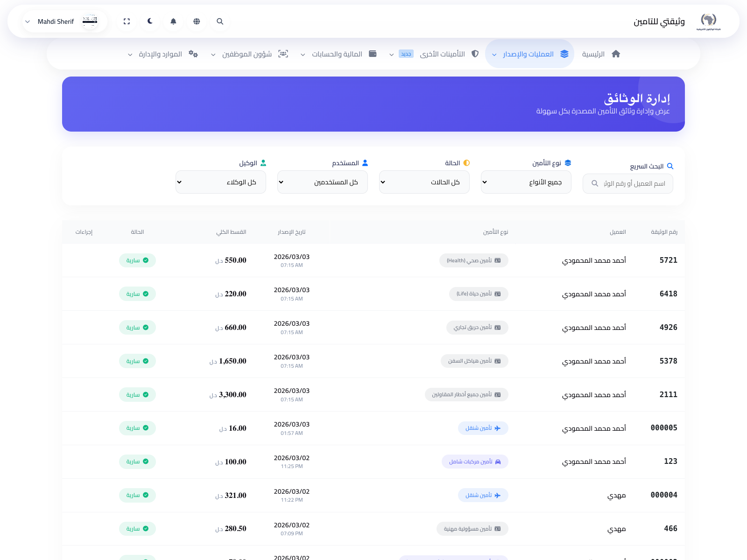Switch language via the globe icon

[x=197, y=21]
